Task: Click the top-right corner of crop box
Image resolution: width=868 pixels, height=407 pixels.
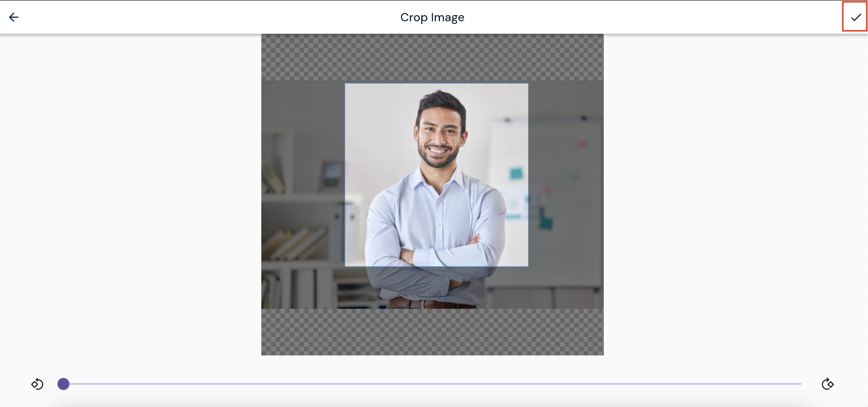Action: (x=528, y=84)
